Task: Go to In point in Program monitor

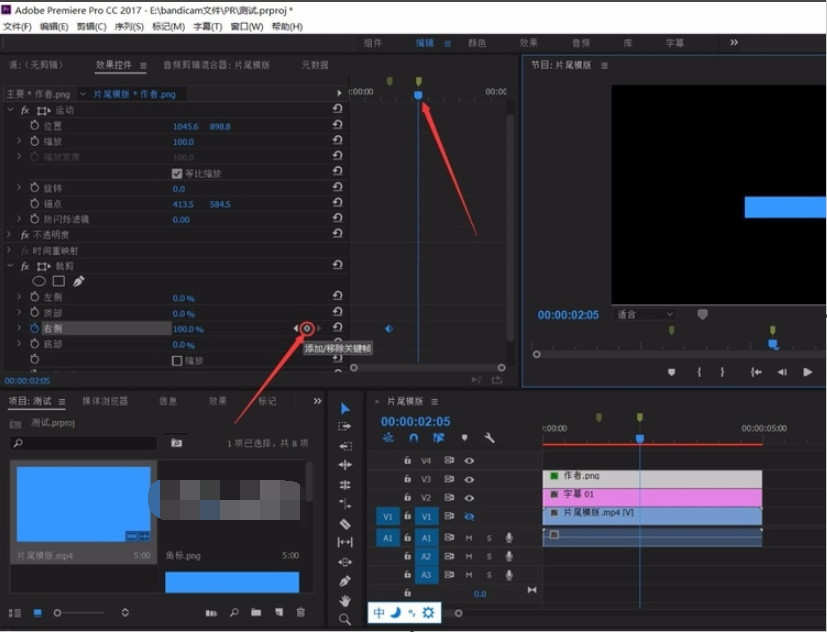Action: [x=756, y=372]
